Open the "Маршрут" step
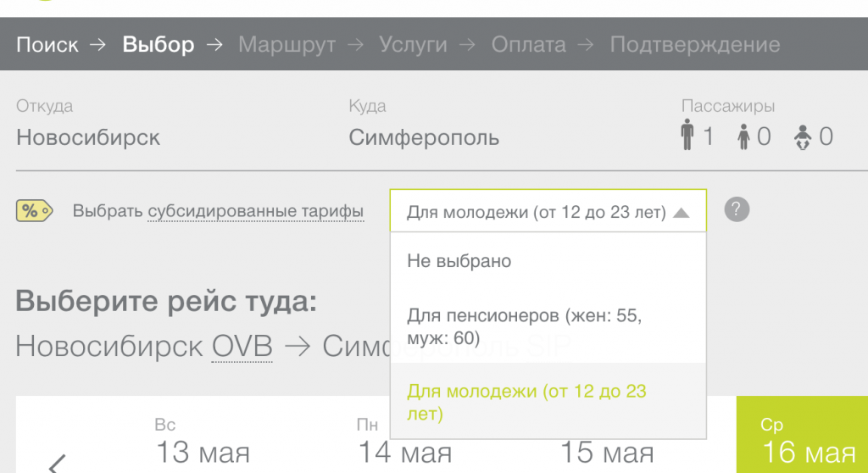868x473 pixels. coord(287,45)
